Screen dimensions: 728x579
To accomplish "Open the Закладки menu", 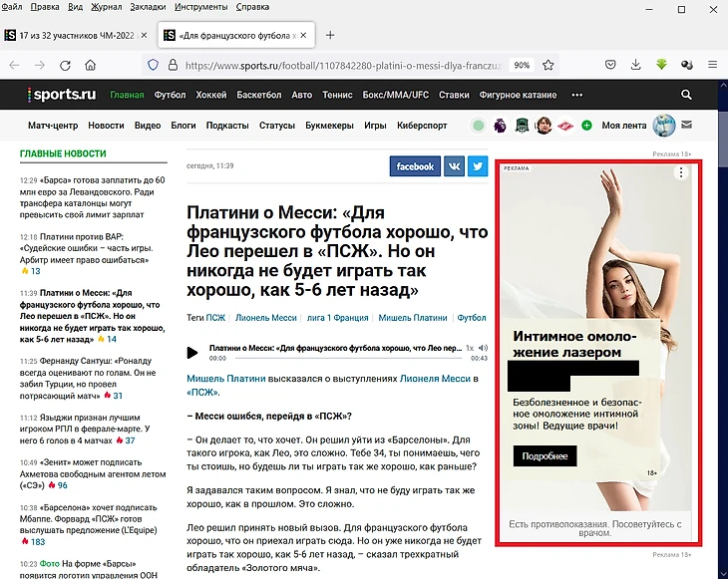I will tap(148, 7).
